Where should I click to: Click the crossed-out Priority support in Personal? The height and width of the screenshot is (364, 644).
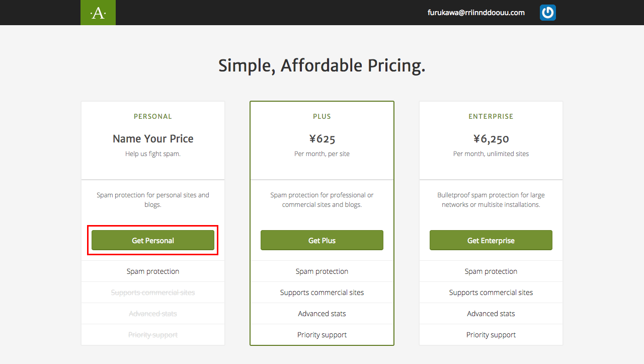point(153,335)
